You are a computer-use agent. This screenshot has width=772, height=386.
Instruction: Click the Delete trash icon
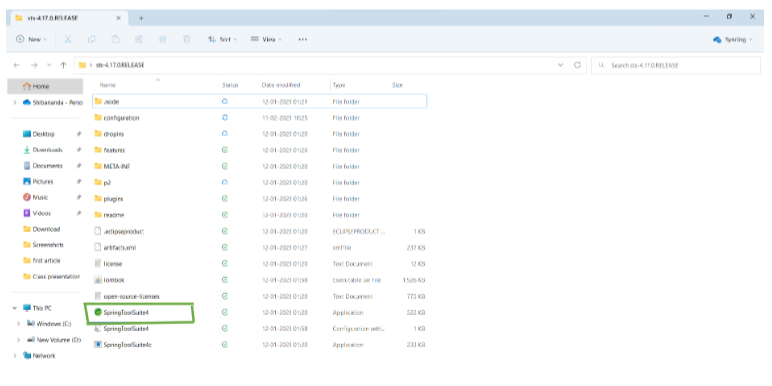point(187,39)
